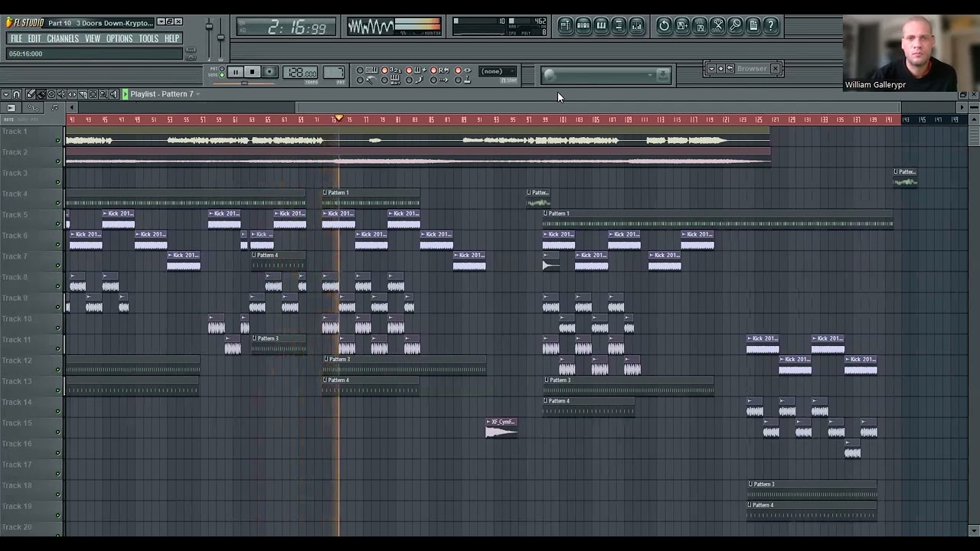
Task: Open the Pattern 7 selector dropdown
Action: 198,94
